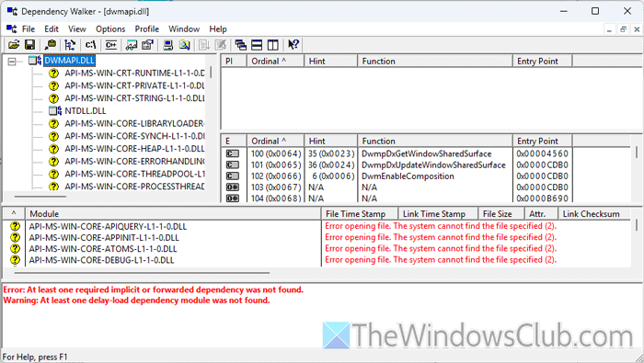Sort exports by Hint column header
The image size is (644, 363).
330,142
